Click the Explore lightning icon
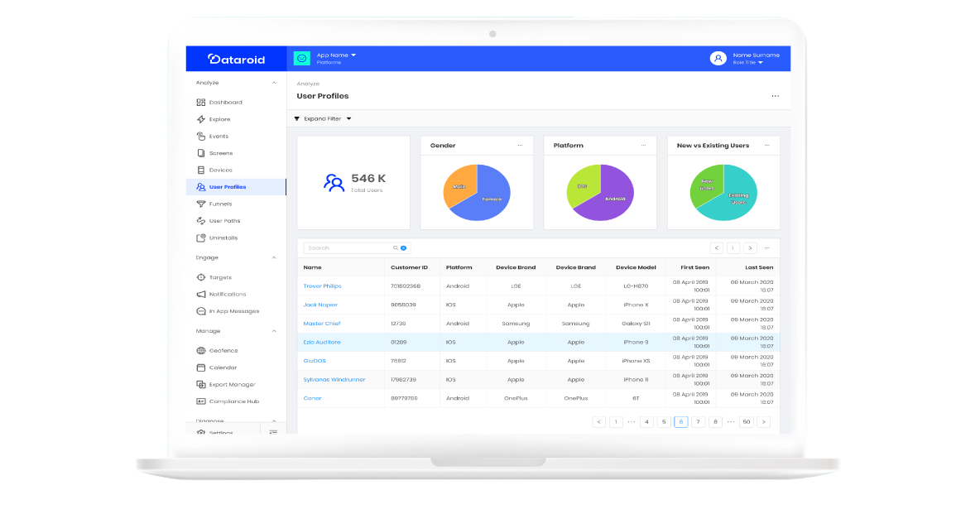The height and width of the screenshot is (514, 980). click(200, 119)
